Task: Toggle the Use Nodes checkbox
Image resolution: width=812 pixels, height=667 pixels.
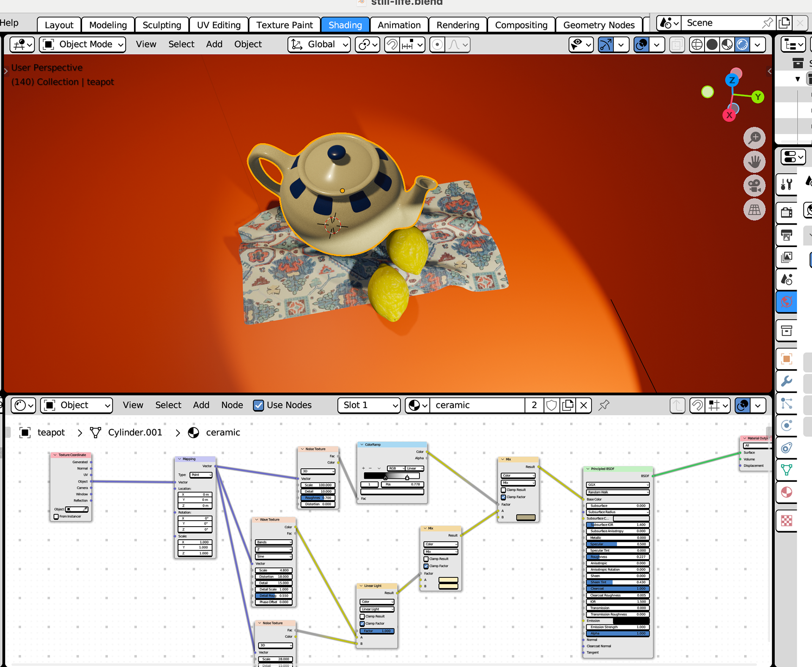Action: (x=258, y=405)
